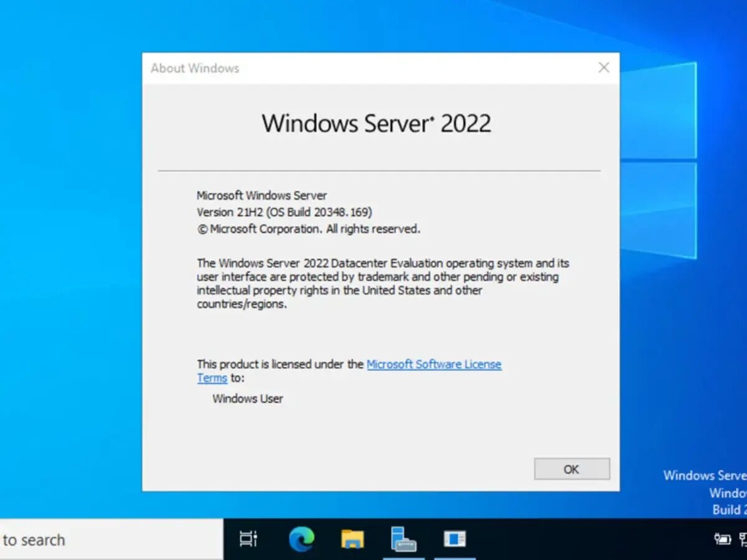Click the OK button in About Windows
Viewport: 747px width, 560px height.
(571, 469)
